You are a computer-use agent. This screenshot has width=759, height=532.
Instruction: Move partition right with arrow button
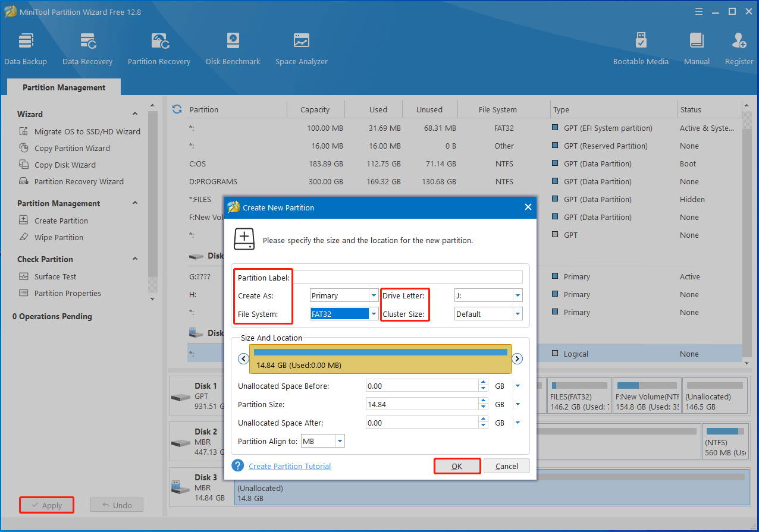pyautogui.click(x=517, y=358)
